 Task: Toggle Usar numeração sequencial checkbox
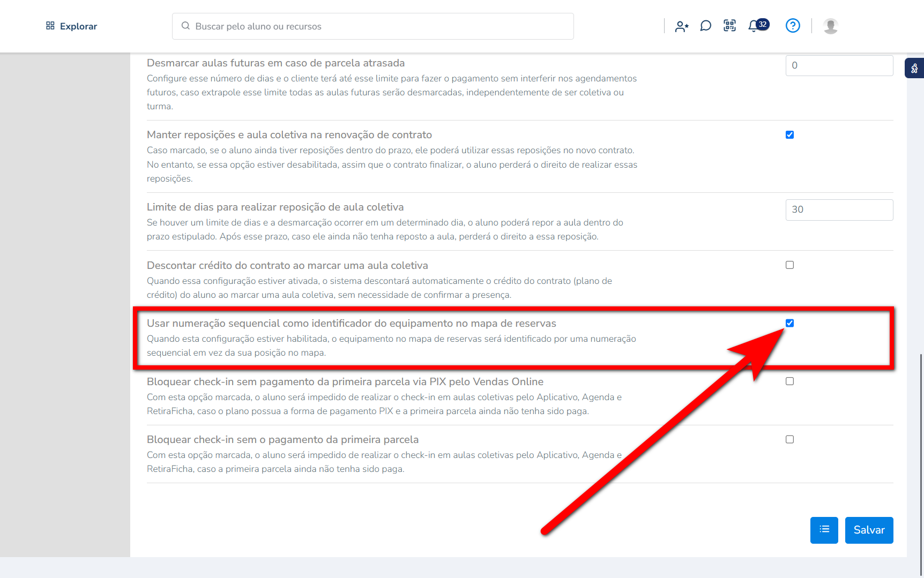point(789,323)
